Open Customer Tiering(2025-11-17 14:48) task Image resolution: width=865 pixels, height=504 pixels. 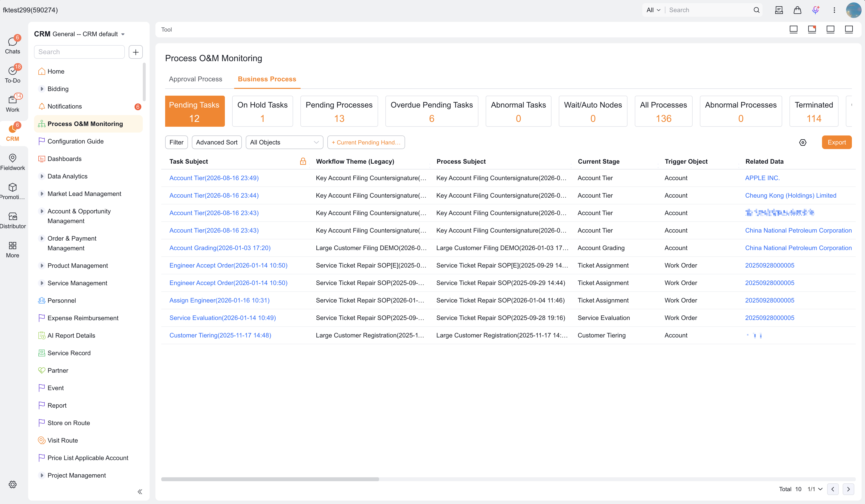pyautogui.click(x=220, y=335)
